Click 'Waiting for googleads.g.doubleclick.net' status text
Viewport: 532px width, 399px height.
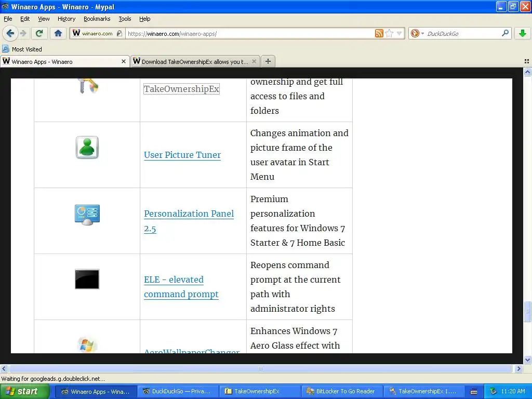click(53, 379)
